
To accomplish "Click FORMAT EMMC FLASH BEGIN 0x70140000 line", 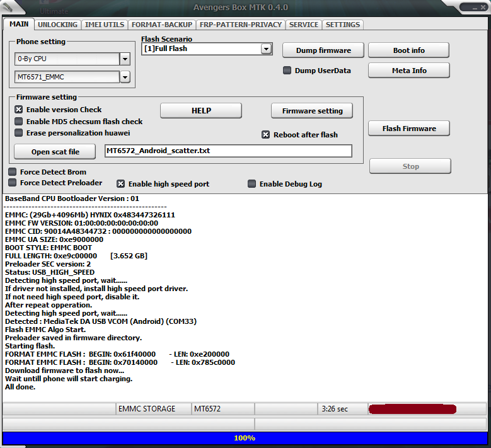I will [x=120, y=362].
